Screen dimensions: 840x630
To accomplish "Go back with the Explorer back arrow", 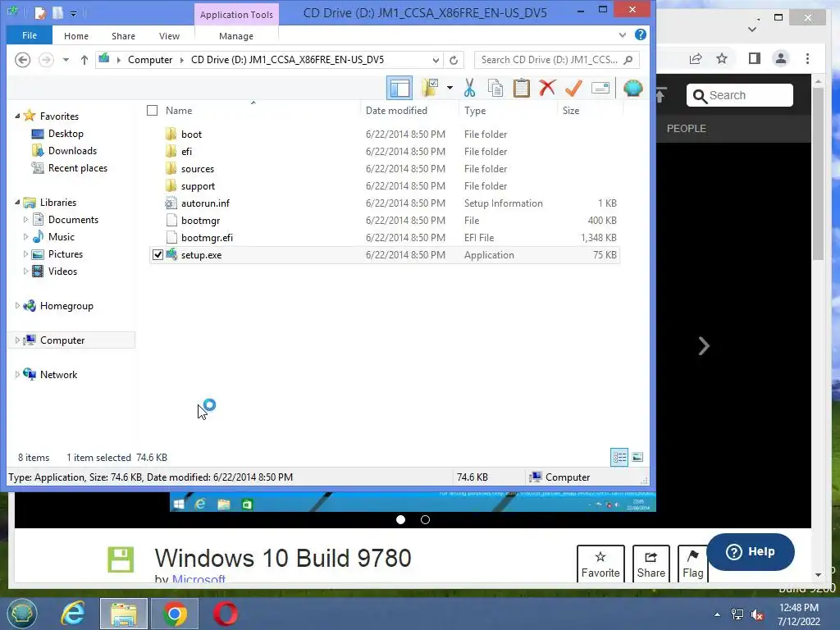I will click(x=22, y=60).
